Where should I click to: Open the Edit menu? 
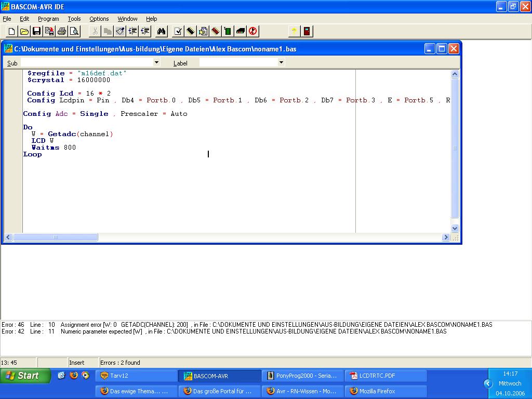pyautogui.click(x=24, y=19)
